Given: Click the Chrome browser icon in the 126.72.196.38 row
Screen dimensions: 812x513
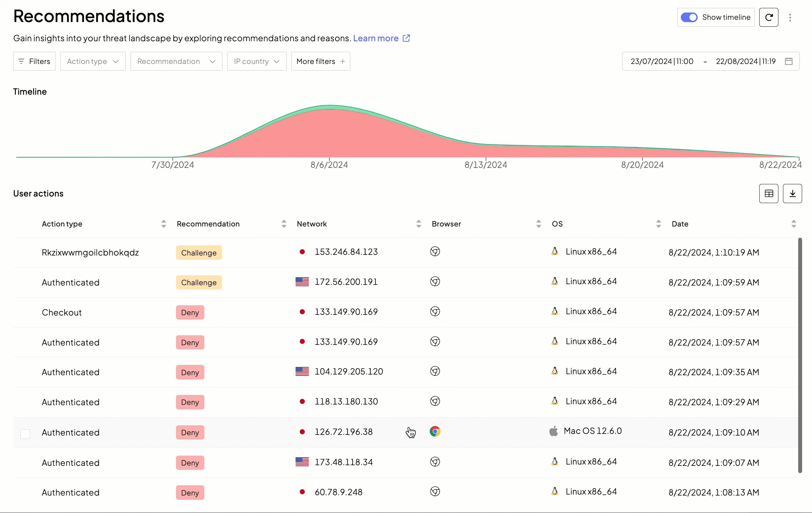Looking at the screenshot, I should tap(435, 432).
